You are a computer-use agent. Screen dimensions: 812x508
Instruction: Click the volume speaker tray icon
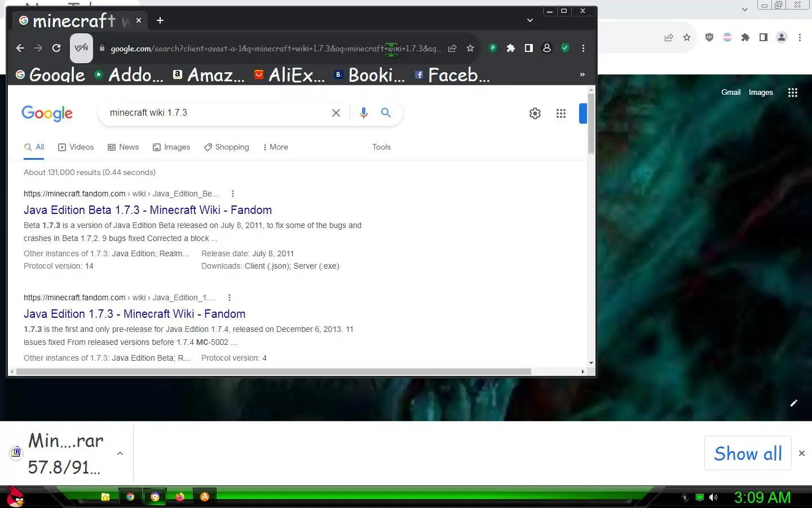(x=713, y=497)
